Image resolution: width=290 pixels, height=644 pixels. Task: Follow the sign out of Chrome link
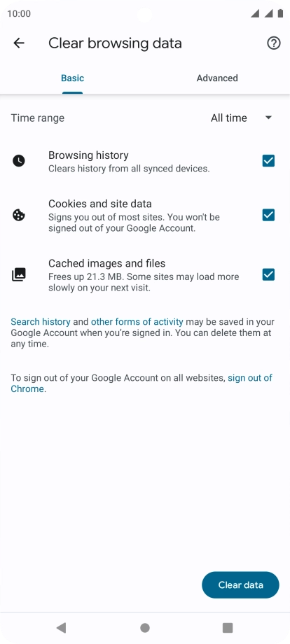point(141,383)
